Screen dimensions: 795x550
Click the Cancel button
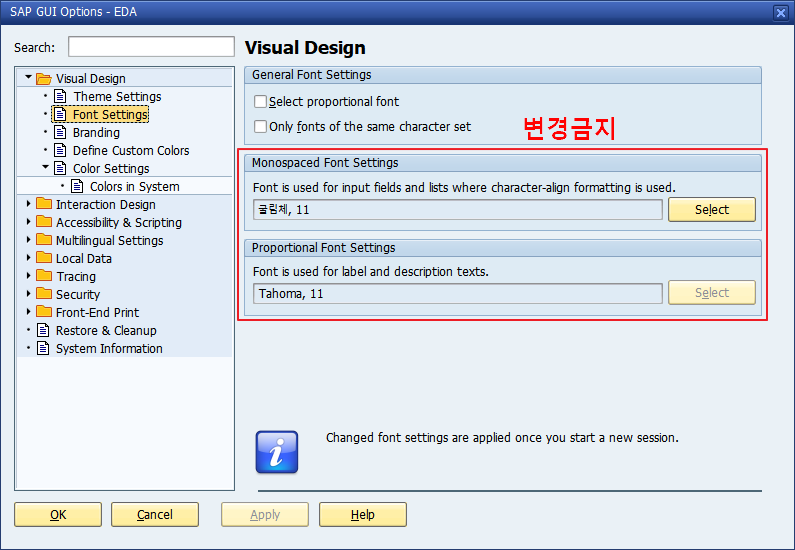coord(155,515)
